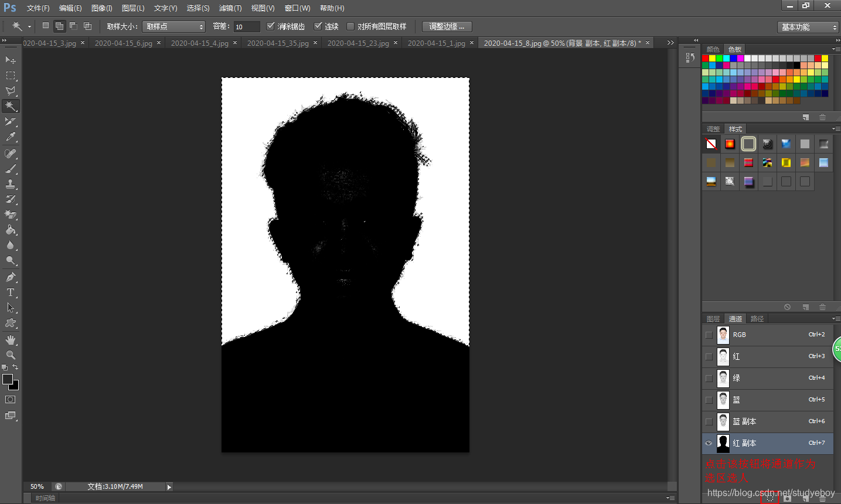Screen dimensions: 841x504
Task: Open 取样大小 sample size dropdown
Action: (173, 26)
